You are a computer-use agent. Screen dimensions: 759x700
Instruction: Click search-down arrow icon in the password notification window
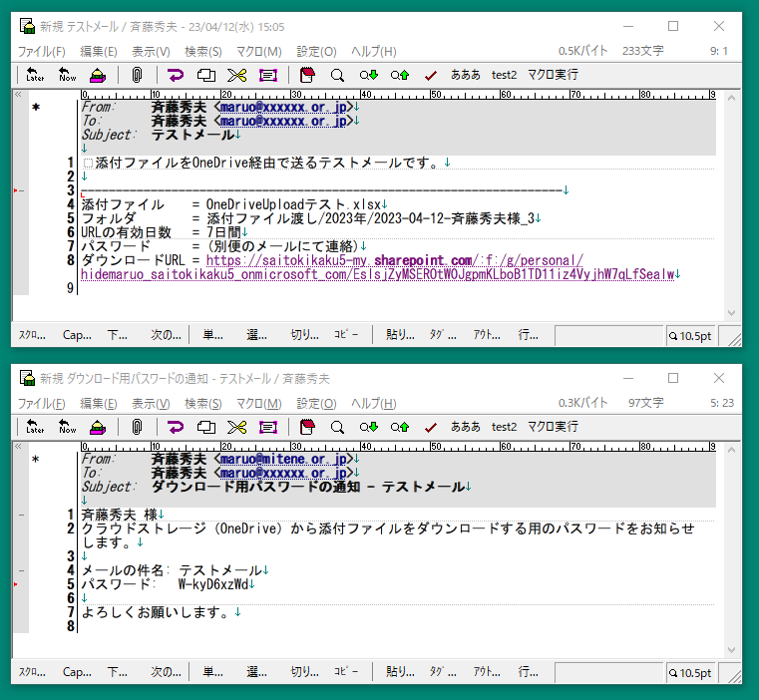369,427
